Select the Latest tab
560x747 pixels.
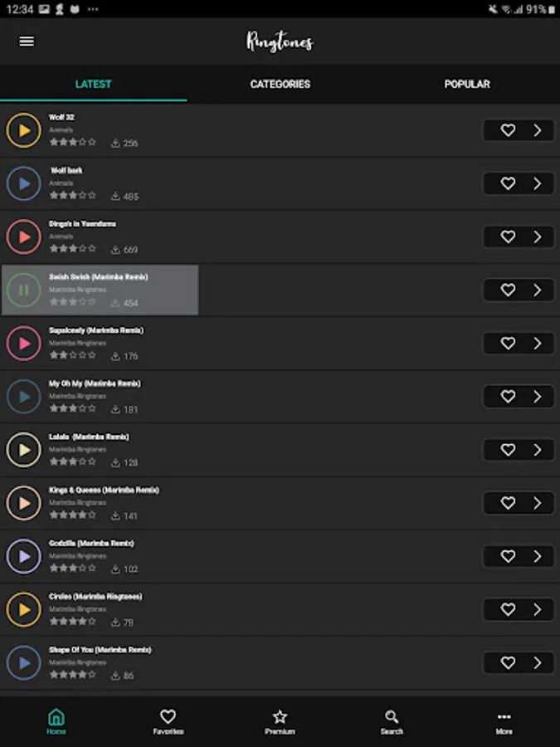click(x=93, y=84)
